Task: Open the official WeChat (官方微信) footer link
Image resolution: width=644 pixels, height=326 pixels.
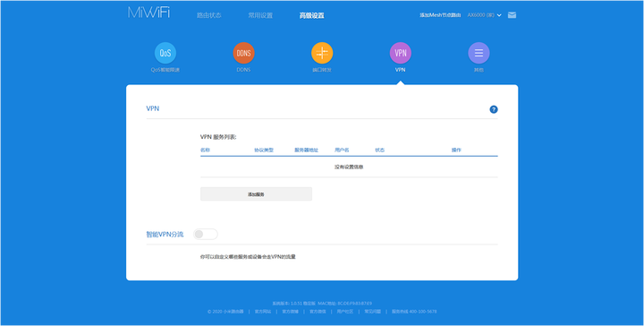Action: (318, 312)
